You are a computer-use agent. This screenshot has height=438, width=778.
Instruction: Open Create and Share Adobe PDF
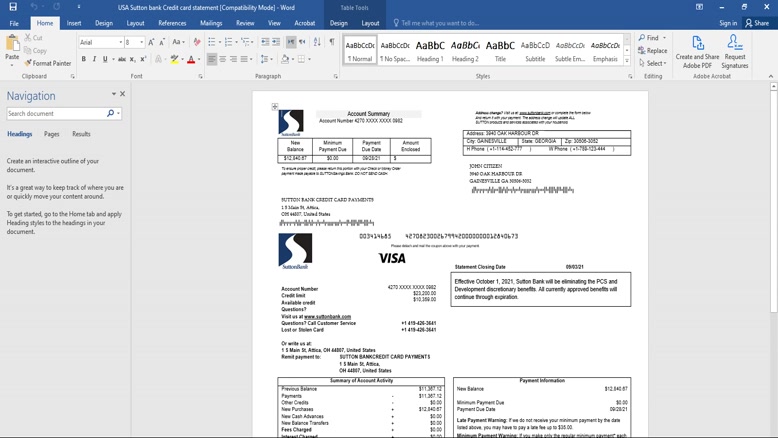(x=697, y=52)
